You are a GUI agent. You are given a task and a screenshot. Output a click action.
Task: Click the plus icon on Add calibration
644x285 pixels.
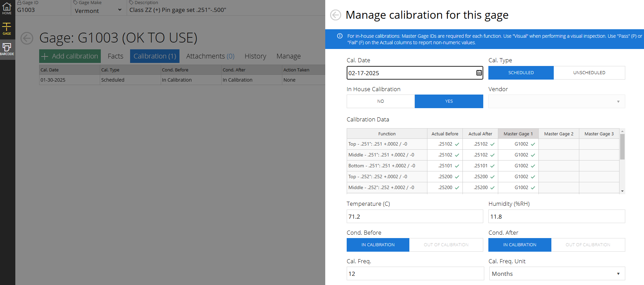(45, 56)
